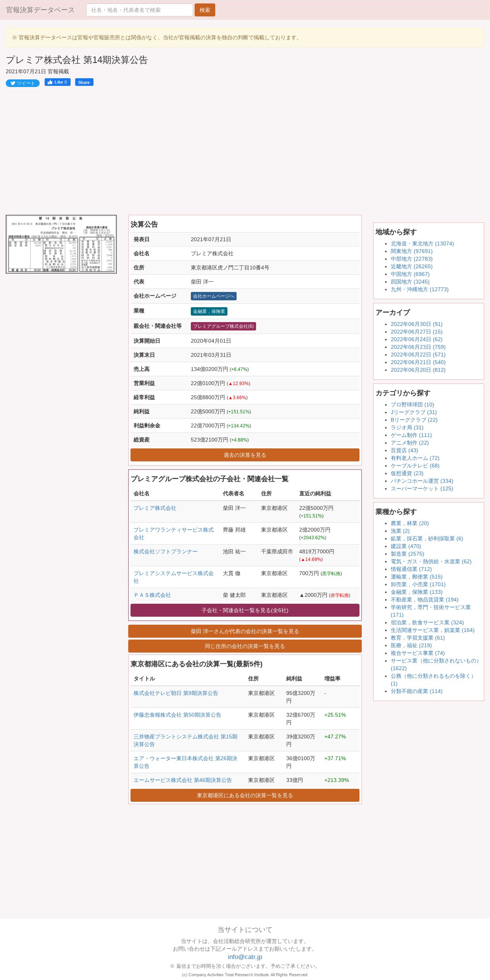The height and width of the screenshot is (980, 490).
Task: Open Jリーグクラブ (31) category
Action: point(414,412)
